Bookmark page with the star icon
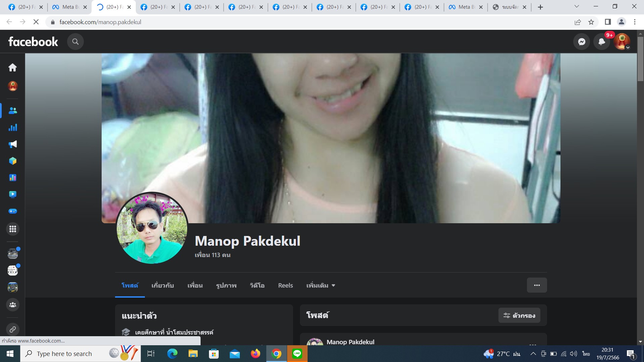The image size is (644, 362). [x=591, y=22]
